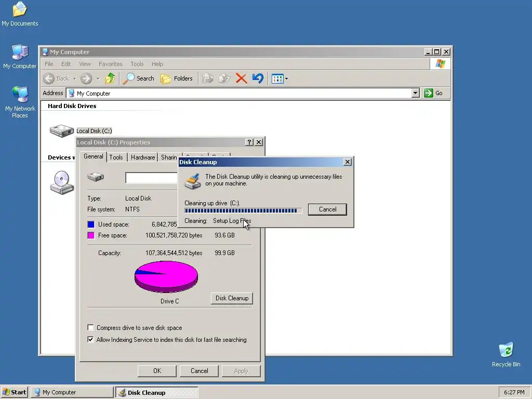The height and width of the screenshot is (399, 532).
Task: Click the green Go arrow button
Action: [429, 93]
